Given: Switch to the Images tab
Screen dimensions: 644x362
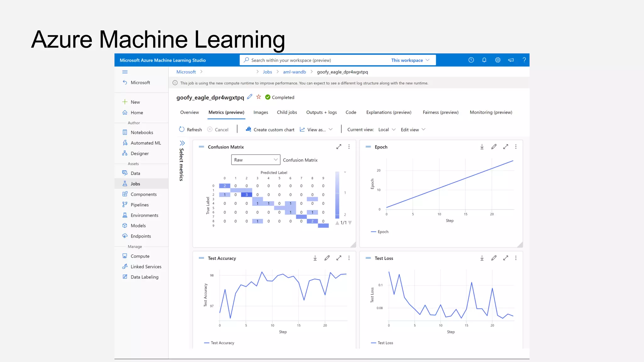Looking at the screenshot, I should click(x=261, y=112).
